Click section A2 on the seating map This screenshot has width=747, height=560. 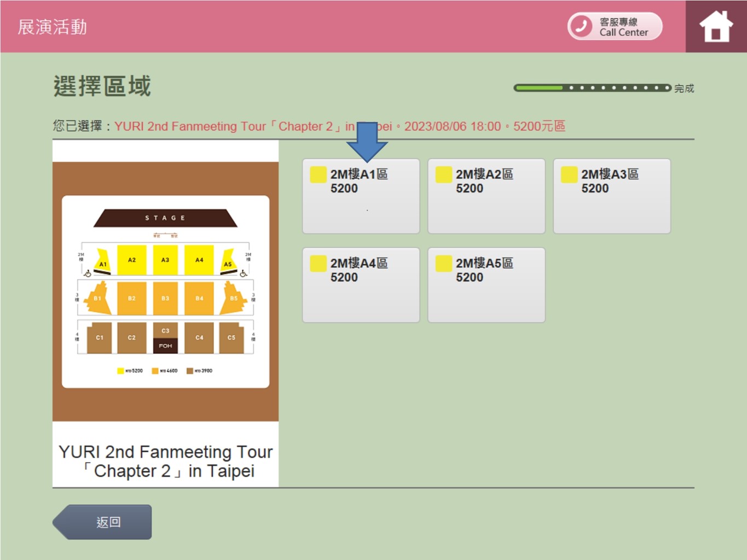[132, 260]
